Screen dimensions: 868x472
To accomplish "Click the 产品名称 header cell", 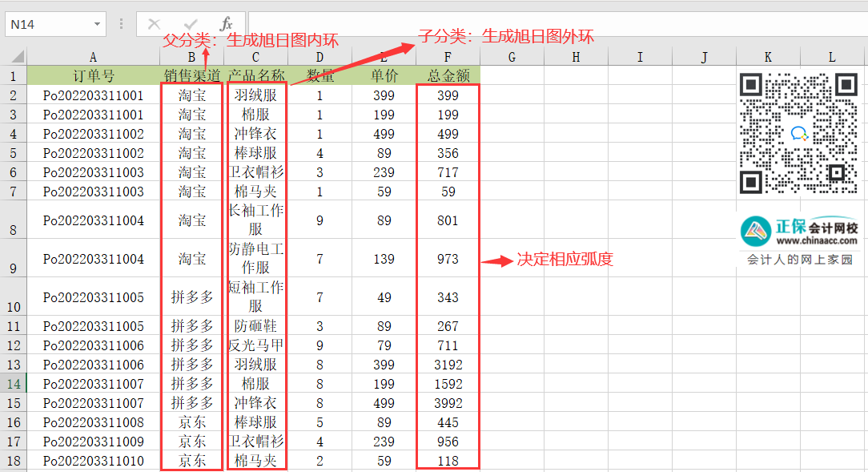I will pyautogui.click(x=255, y=75).
